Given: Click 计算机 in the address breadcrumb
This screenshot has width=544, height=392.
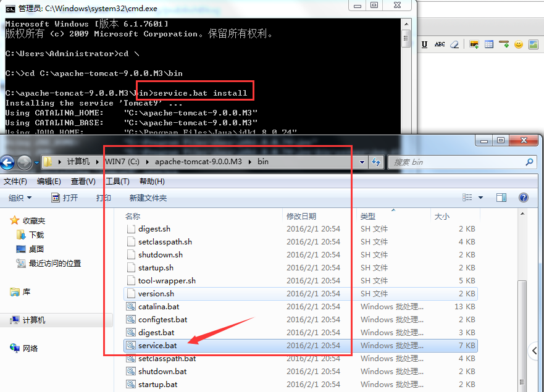Looking at the screenshot, I should pos(78,162).
